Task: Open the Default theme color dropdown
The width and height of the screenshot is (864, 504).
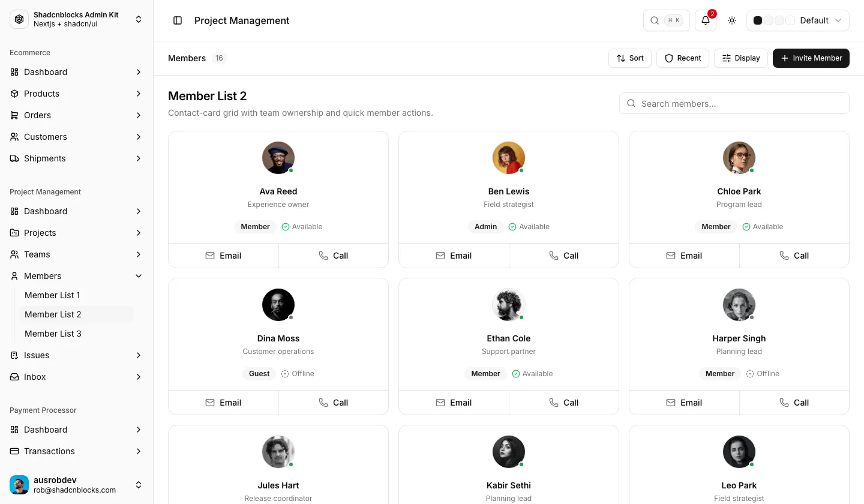Action: 798,20
